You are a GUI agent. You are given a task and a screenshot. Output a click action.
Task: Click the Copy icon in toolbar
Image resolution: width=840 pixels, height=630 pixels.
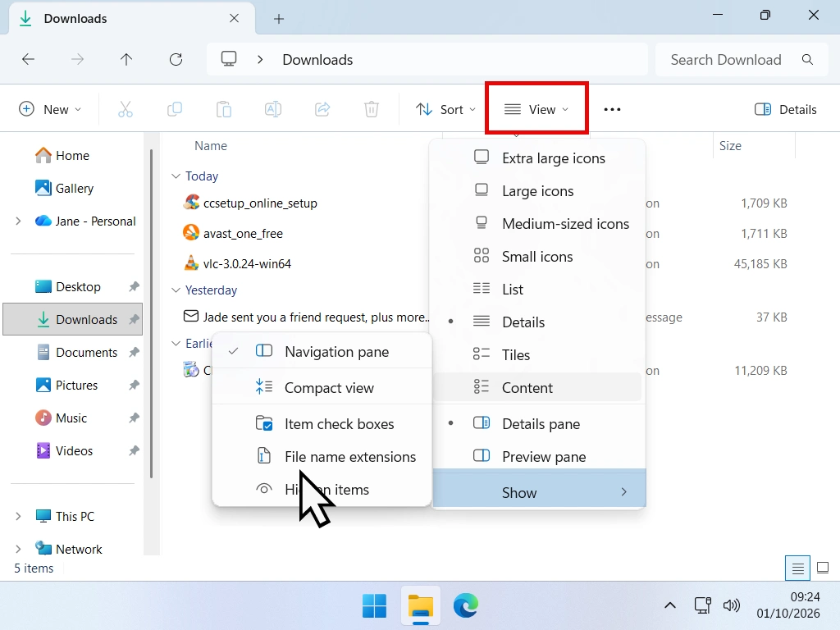(x=175, y=109)
